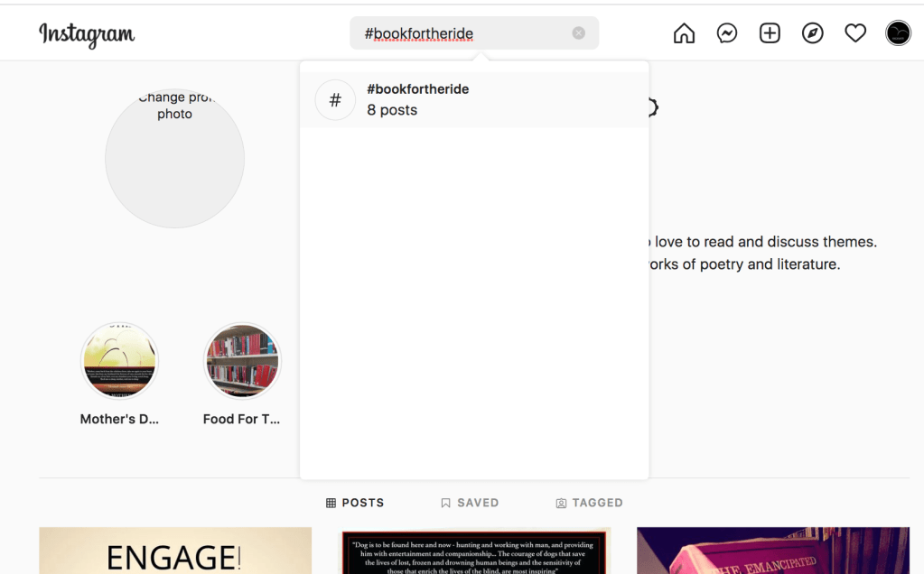Viewport: 924px width, 574px height.
Task: Switch to the Posts tab
Action: pos(355,503)
